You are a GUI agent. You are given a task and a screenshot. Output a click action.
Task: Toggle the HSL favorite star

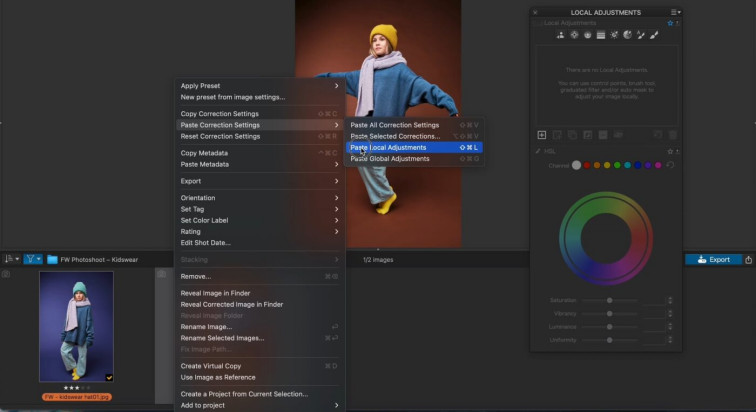[x=670, y=151]
